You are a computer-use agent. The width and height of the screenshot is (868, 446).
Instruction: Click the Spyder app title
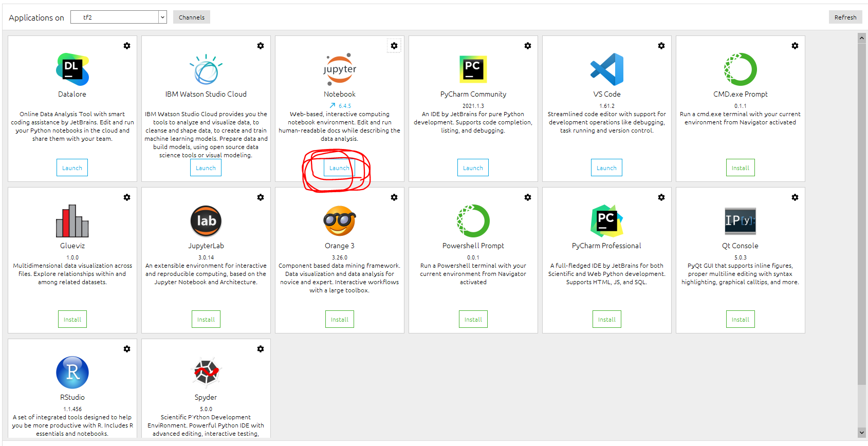coord(206,397)
